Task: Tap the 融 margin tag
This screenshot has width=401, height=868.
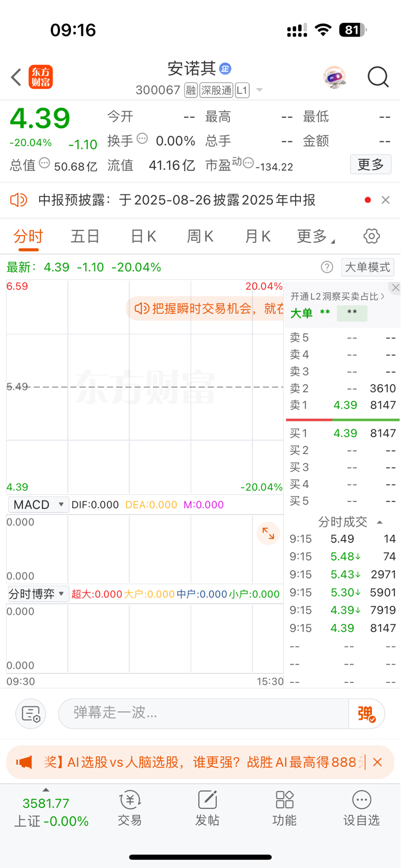Action: click(x=191, y=90)
